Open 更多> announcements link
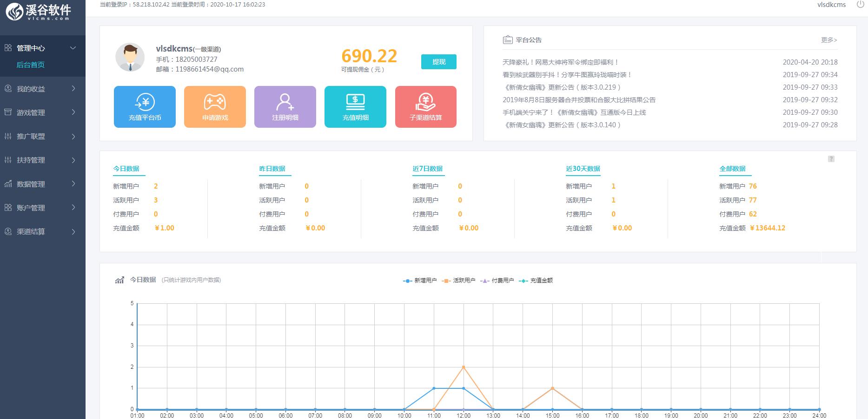The image size is (868, 419). (x=829, y=40)
